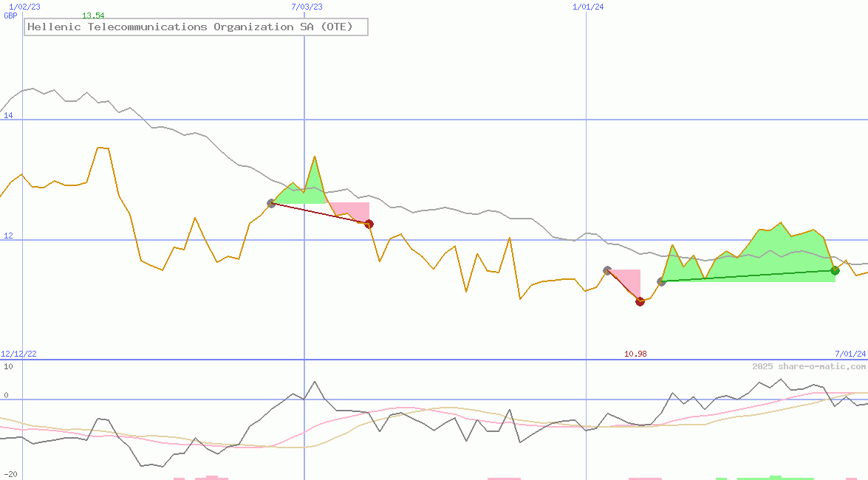The image size is (868, 480).
Task: Click the red marker at the 10.98 low
Action: point(640,301)
